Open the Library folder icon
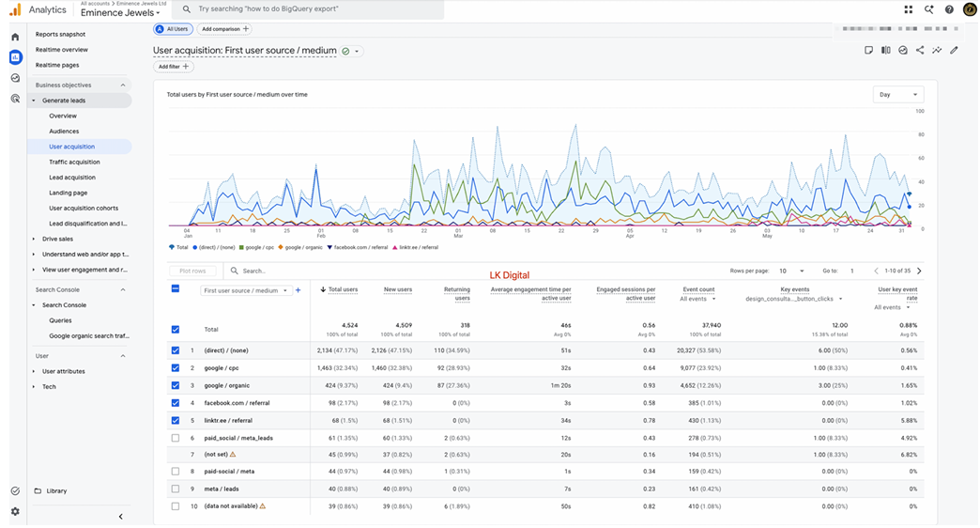 click(x=38, y=491)
